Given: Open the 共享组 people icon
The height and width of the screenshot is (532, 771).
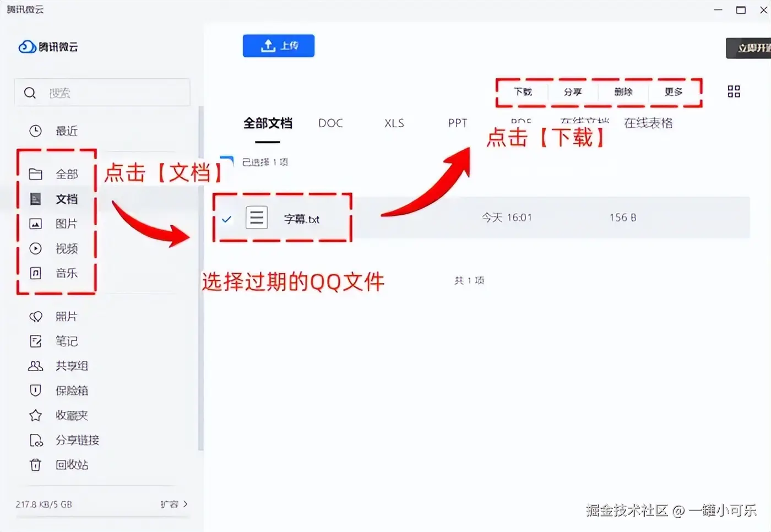Looking at the screenshot, I should pos(35,366).
